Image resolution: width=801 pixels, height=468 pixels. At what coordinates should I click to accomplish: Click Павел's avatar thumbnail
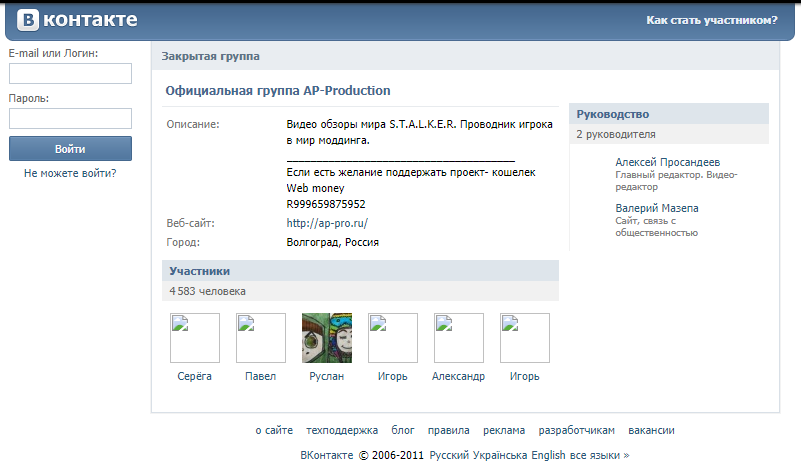[261, 338]
